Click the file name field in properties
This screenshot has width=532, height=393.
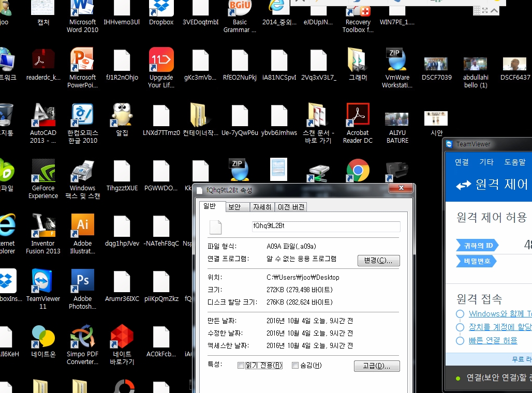tap(326, 226)
